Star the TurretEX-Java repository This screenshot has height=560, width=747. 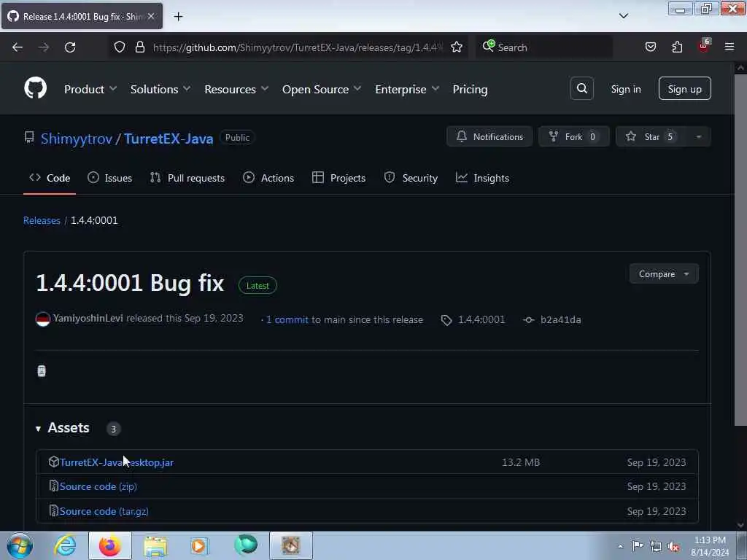pos(651,136)
